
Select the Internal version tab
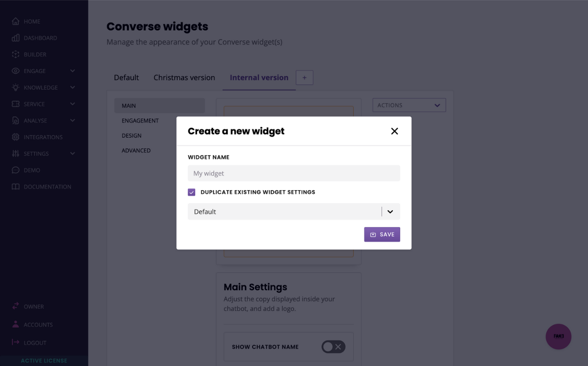259,78
